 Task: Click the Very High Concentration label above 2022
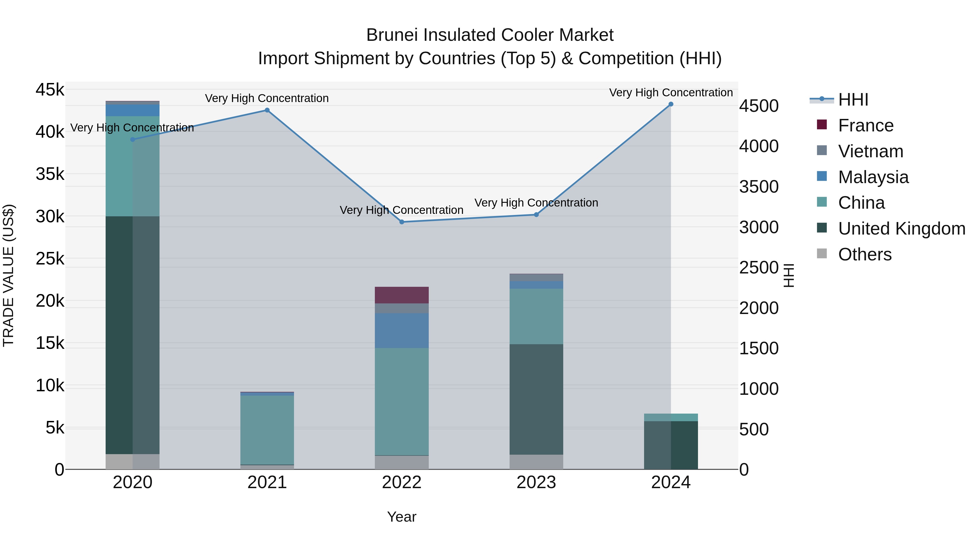(401, 210)
